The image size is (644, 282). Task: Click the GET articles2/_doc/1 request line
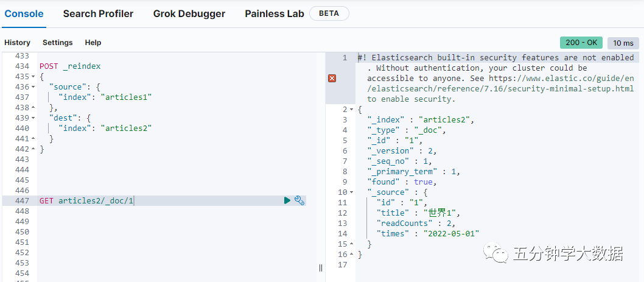click(x=86, y=200)
